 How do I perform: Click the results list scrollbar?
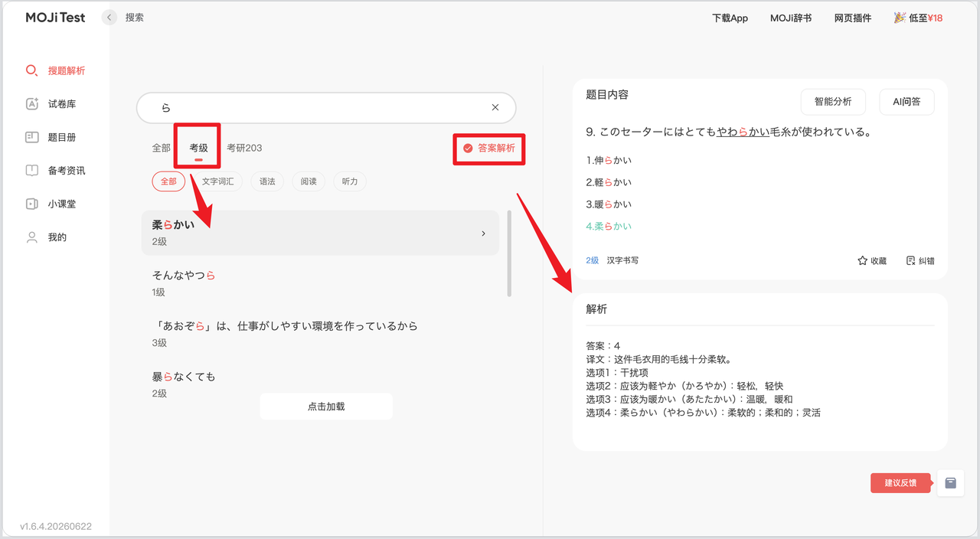click(509, 253)
